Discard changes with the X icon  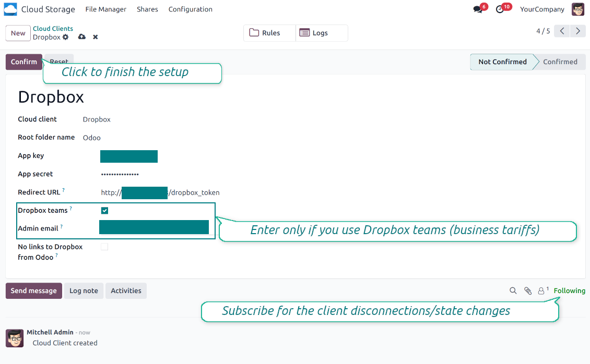(96, 37)
